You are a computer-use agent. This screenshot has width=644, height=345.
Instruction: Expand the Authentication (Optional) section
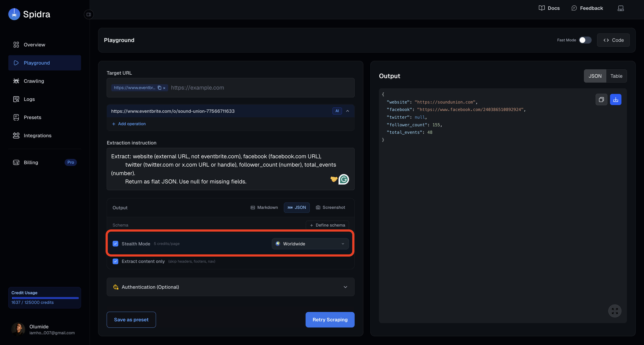coord(230,287)
